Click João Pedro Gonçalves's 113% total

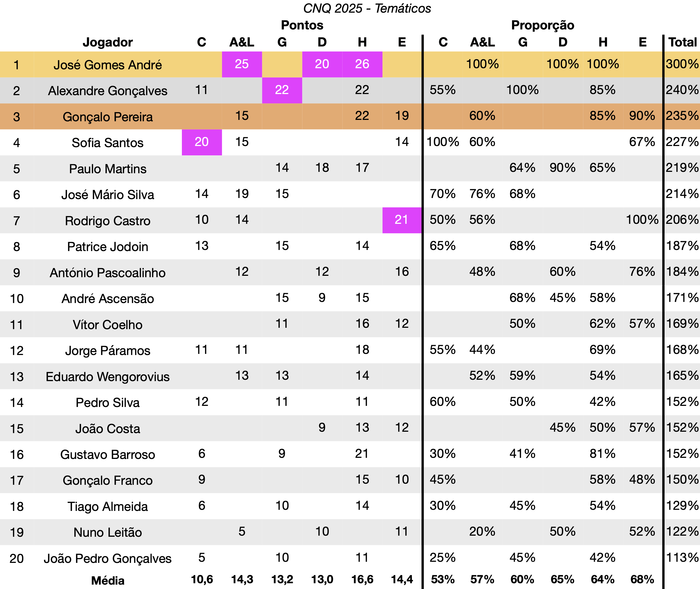coord(682,558)
